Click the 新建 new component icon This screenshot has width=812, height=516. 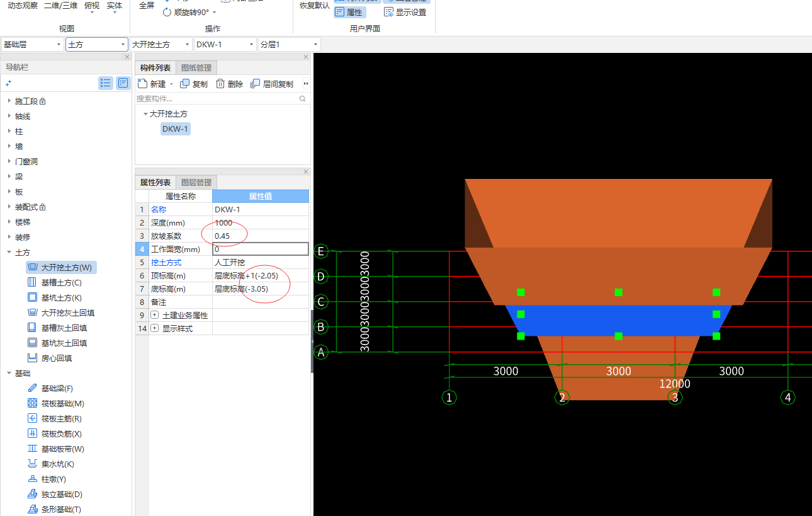pos(142,84)
